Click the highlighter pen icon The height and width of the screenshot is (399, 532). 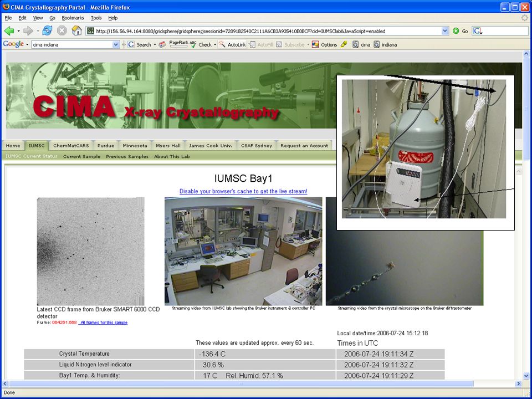pyautogui.click(x=344, y=44)
